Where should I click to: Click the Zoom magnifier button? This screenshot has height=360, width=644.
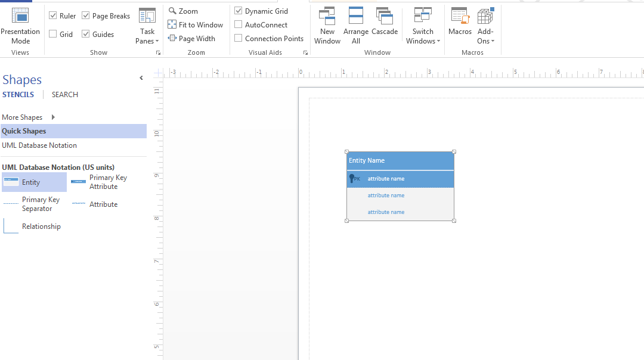point(183,11)
